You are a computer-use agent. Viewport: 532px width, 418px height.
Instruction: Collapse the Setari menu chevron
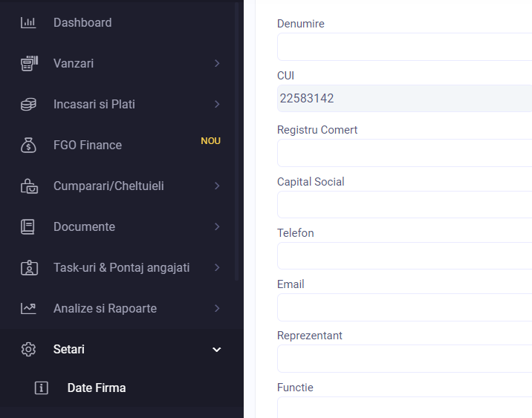tap(217, 350)
